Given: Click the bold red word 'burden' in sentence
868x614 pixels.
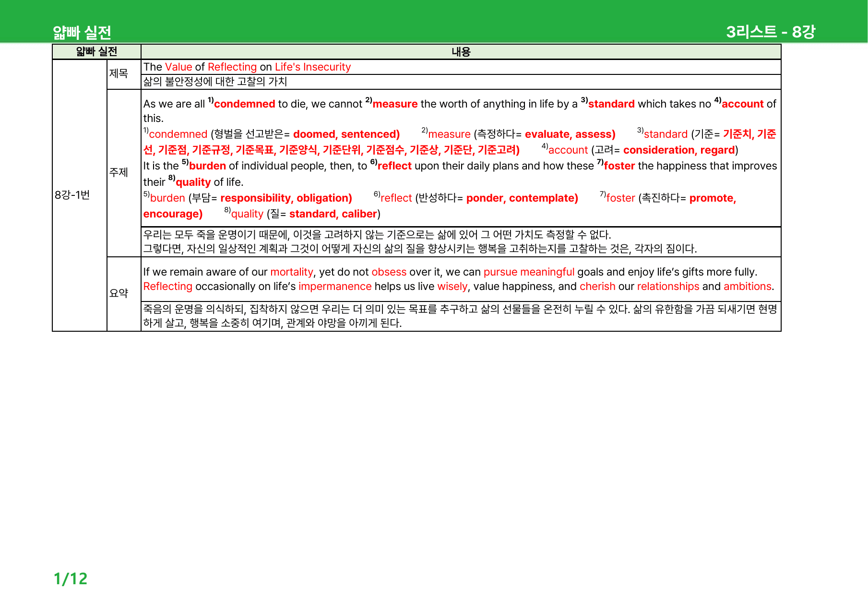Looking at the screenshot, I should tap(207, 166).
